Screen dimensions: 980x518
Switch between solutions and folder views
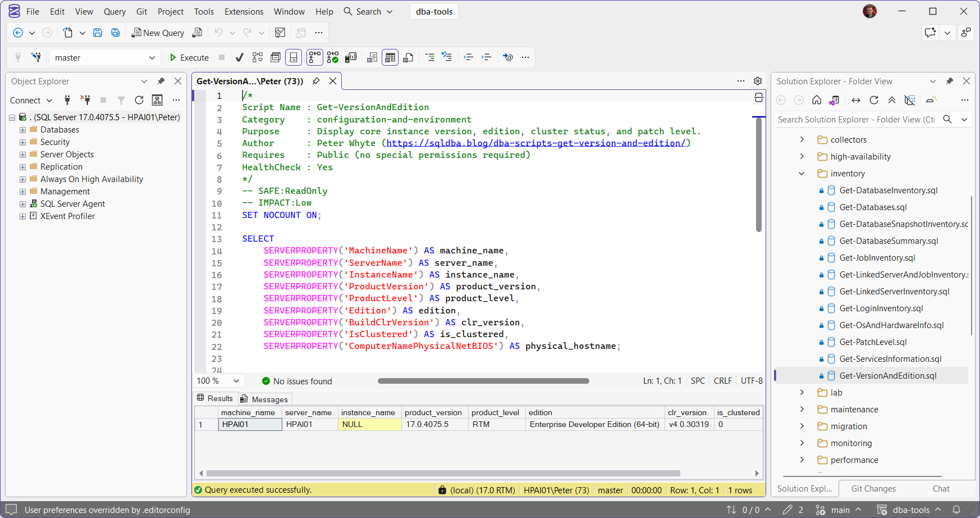click(835, 100)
